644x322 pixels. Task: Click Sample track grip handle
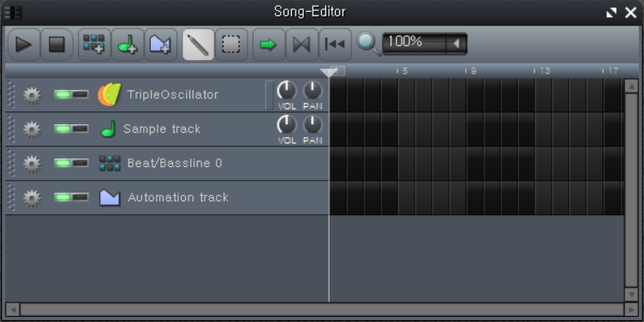[11, 129]
